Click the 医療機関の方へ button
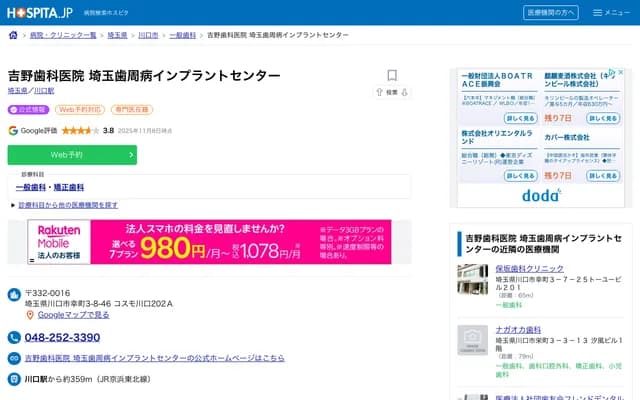The width and height of the screenshot is (640, 400). coord(551,13)
